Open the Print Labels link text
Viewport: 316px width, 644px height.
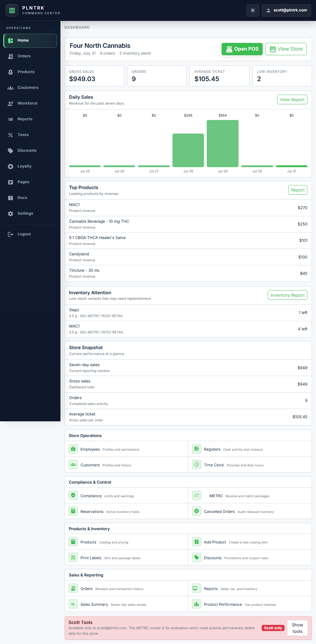pos(91,558)
